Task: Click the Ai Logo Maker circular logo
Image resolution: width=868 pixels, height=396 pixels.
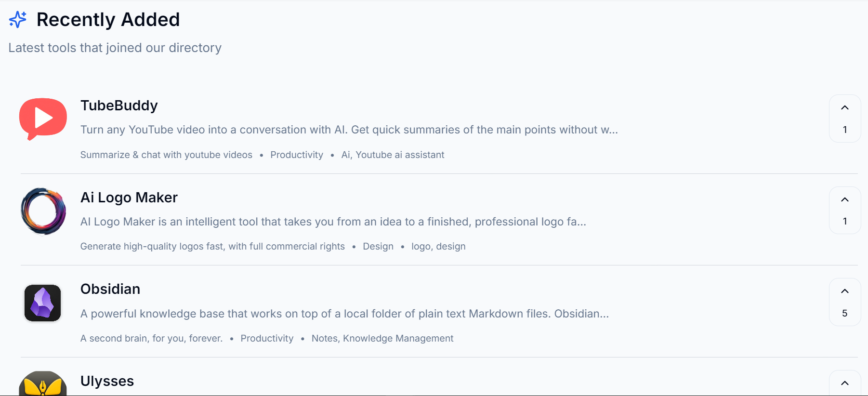Action: click(x=42, y=211)
